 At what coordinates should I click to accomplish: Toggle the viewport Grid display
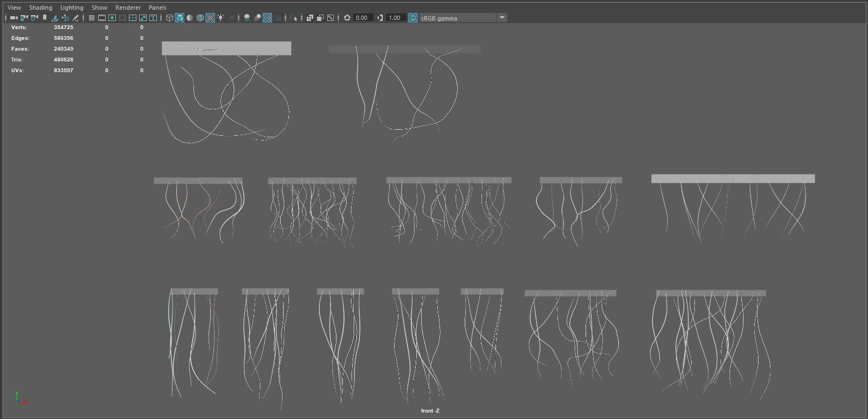(x=92, y=18)
